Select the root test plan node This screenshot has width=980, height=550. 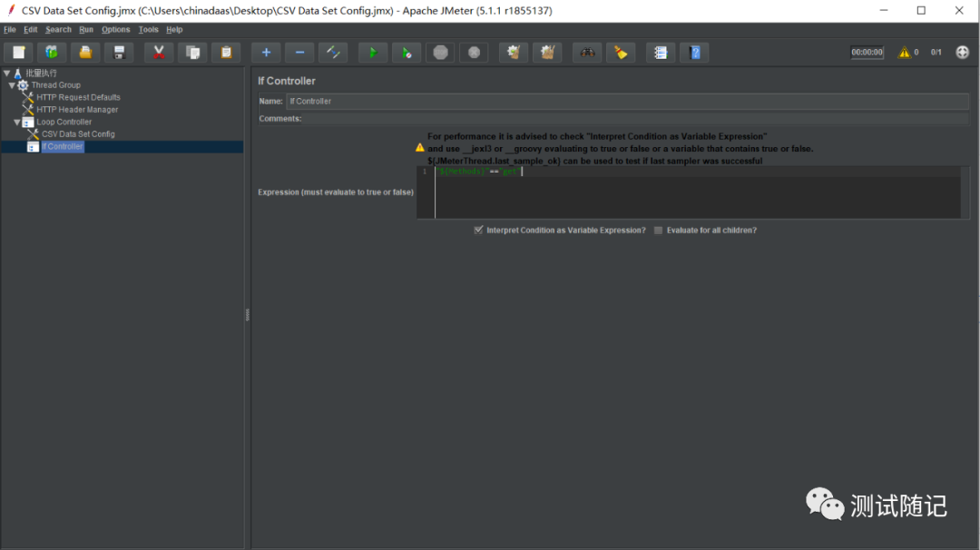[x=41, y=74]
